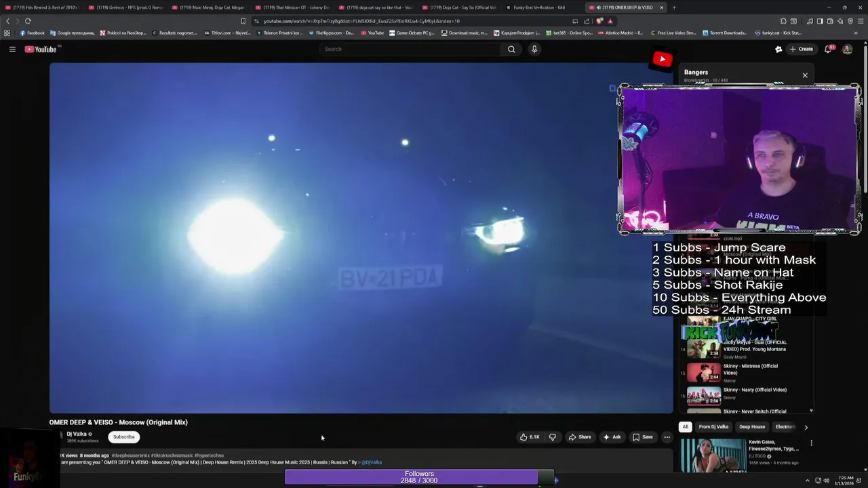Click the Ask button

pyautogui.click(x=612, y=437)
